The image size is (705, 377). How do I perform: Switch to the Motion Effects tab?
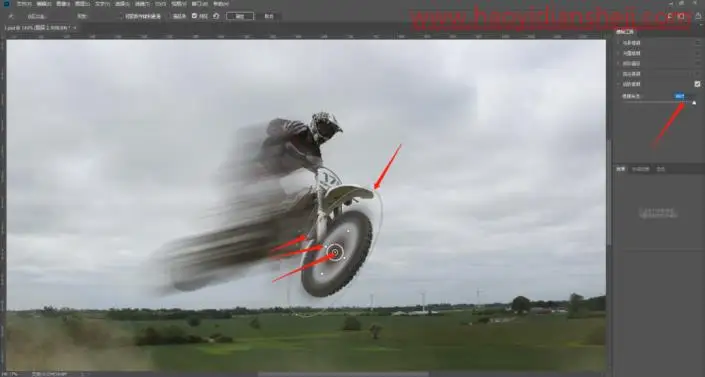[x=640, y=169]
